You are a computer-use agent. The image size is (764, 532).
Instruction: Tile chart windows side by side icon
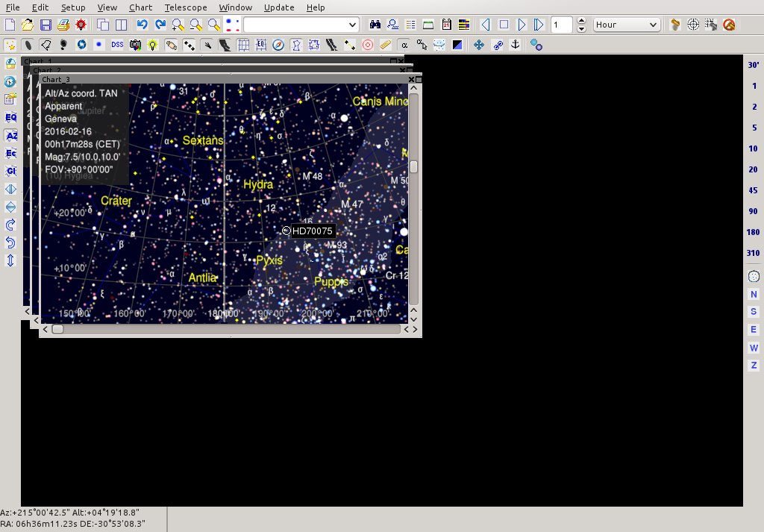(121, 25)
